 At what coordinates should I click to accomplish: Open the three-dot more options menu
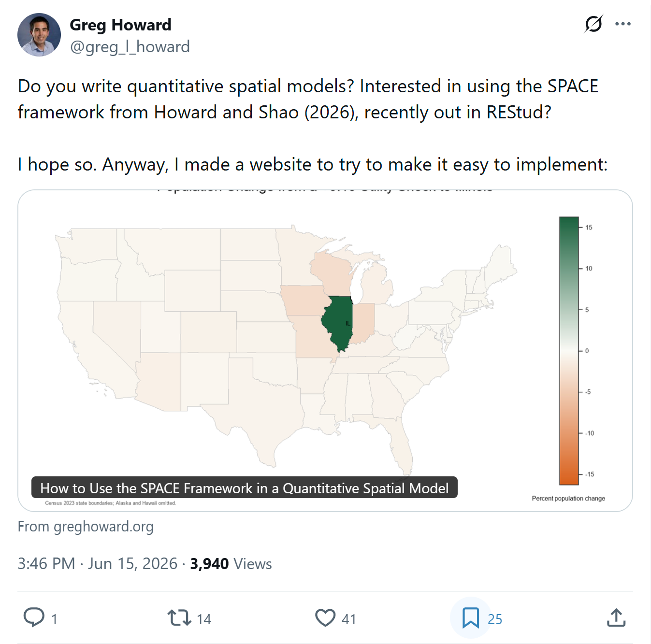click(623, 24)
